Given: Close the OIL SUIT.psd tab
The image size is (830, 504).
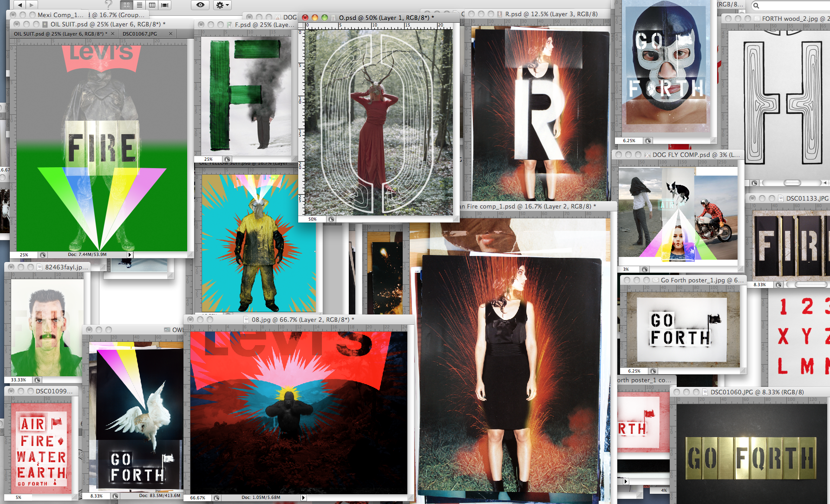Looking at the screenshot, I should (112, 34).
